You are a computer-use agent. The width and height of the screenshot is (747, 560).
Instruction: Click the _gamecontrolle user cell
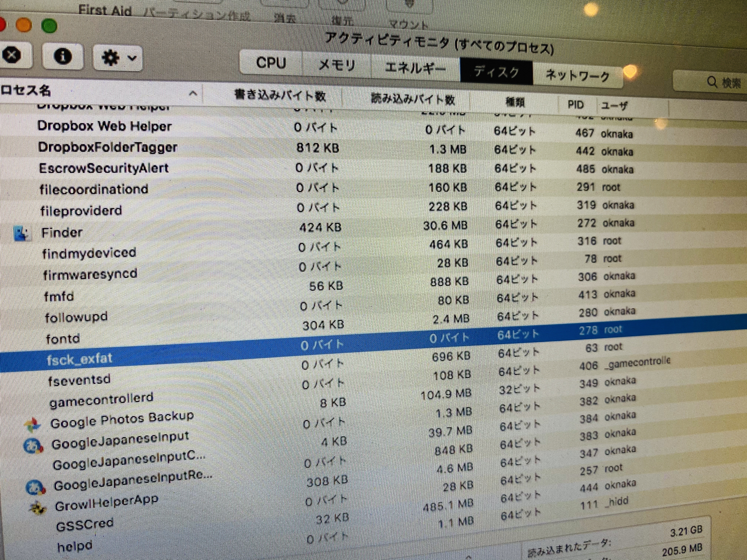click(x=637, y=364)
